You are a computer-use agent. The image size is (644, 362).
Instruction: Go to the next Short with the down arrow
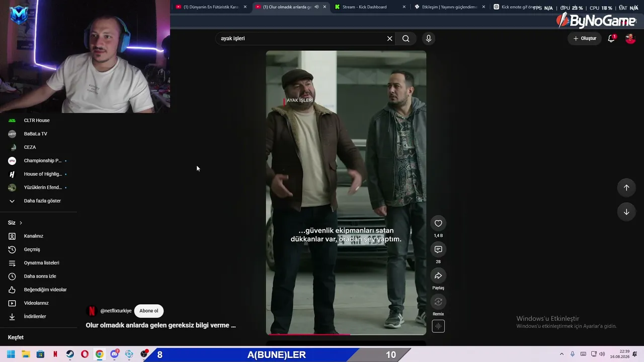point(626,212)
